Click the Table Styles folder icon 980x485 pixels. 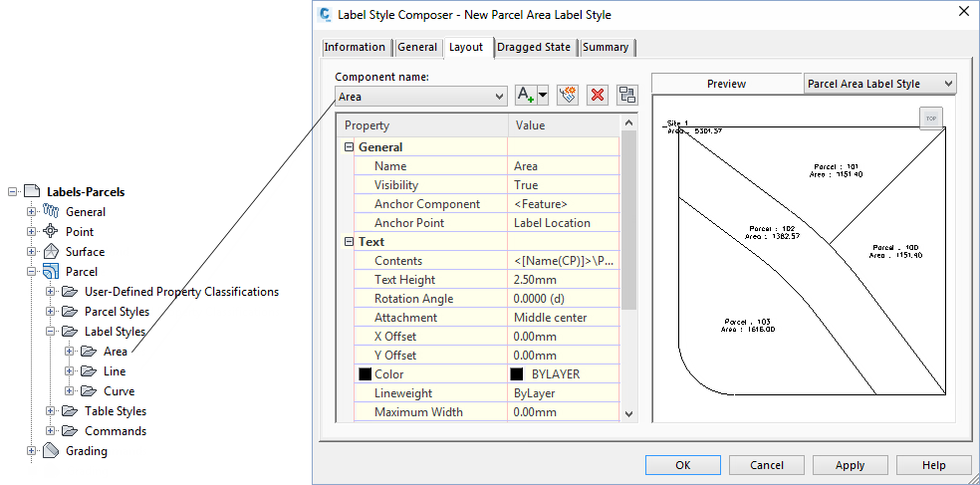(70, 411)
